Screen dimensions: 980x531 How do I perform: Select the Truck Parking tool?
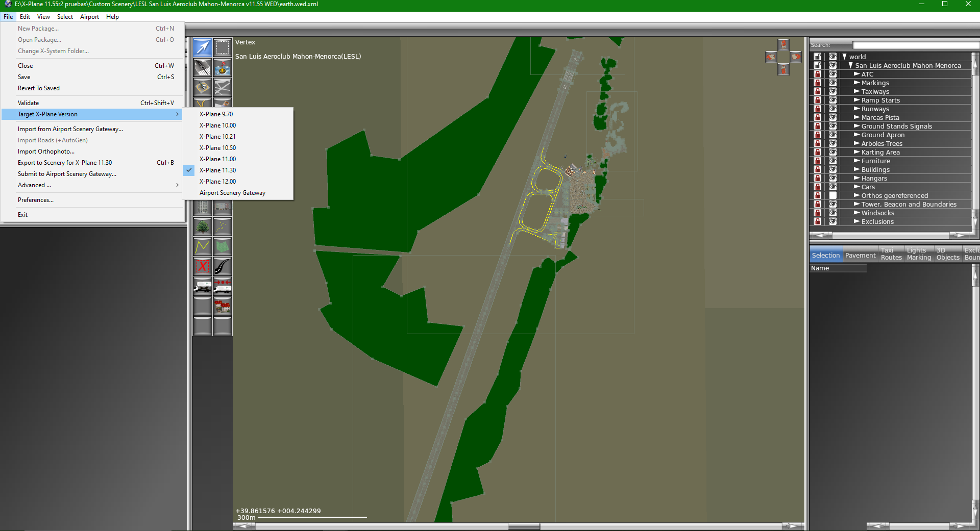[x=203, y=286]
